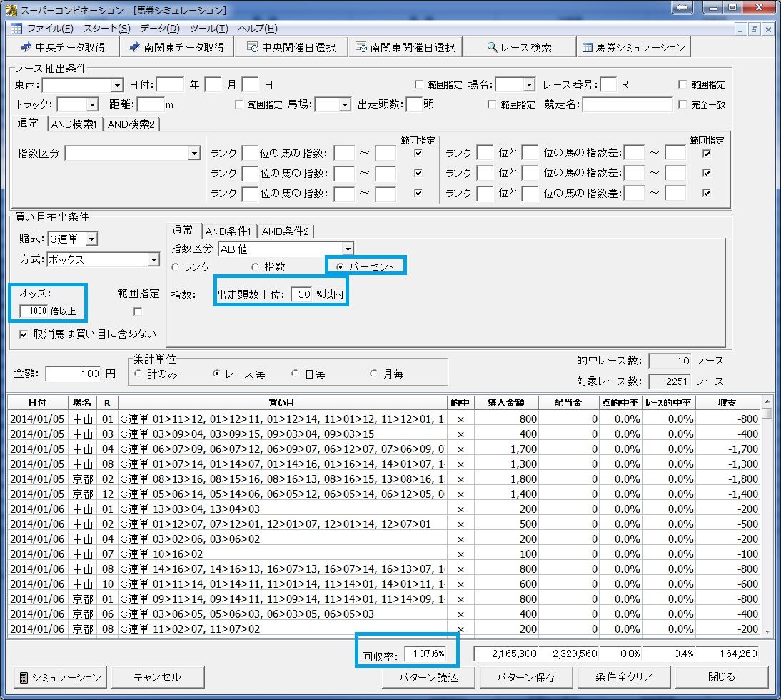Click the 距離 input field
The image size is (781, 700).
tap(151, 104)
